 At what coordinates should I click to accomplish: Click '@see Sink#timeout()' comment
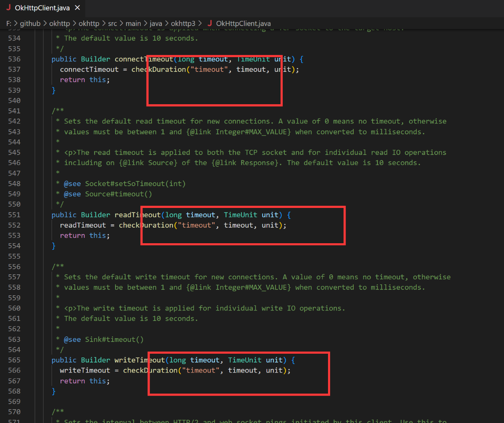pos(104,339)
